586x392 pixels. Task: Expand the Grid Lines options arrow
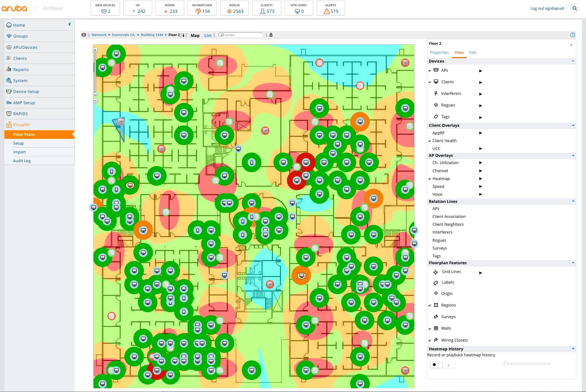pyautogui.click(x=481, y=273)
